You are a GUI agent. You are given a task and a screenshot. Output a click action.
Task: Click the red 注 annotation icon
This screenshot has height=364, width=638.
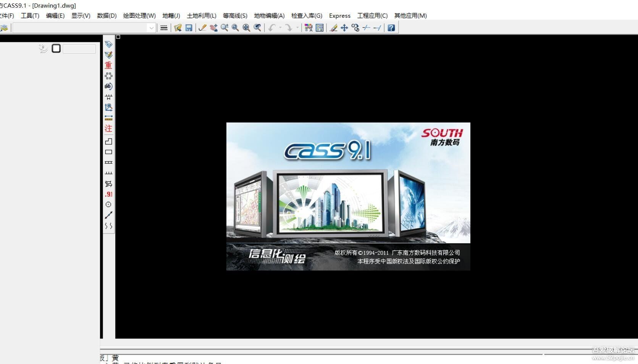[108, 129]
